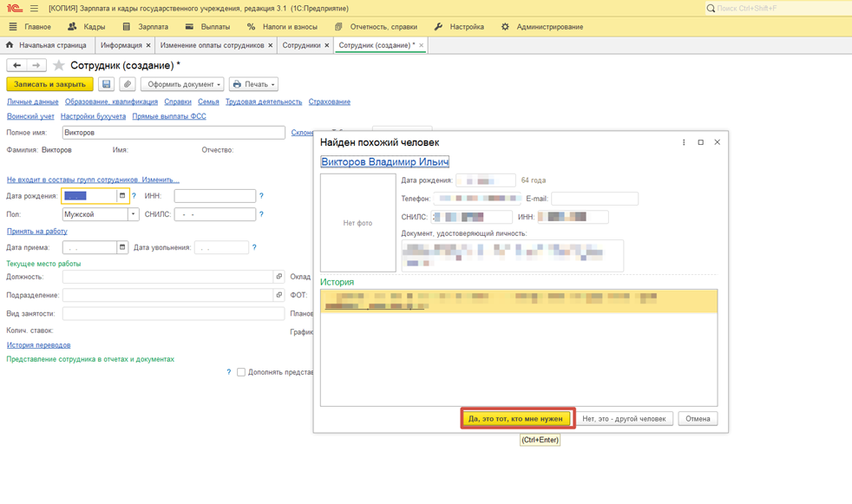Viewport: 852px width, 504px height.
Task: Open the Главное menu
Action: tap(30, 27)
